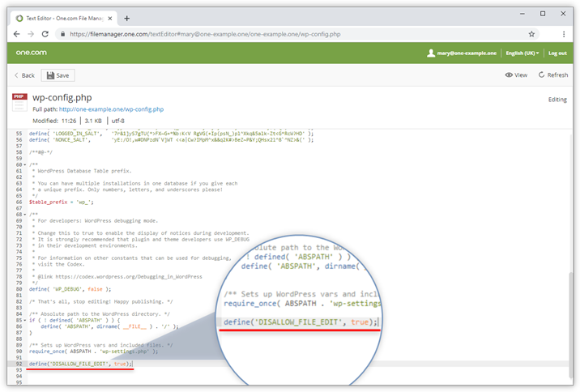Click the Log out link
This screenshot has height=392, width=580.
click(x=557, y=53)
